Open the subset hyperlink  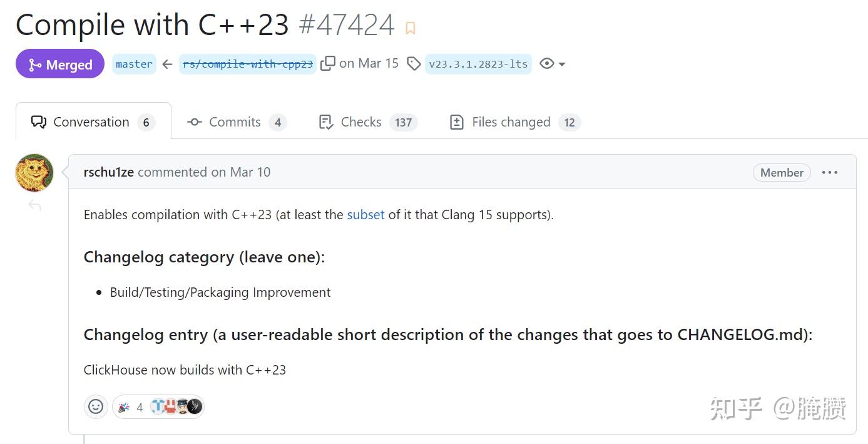[365, 215]
